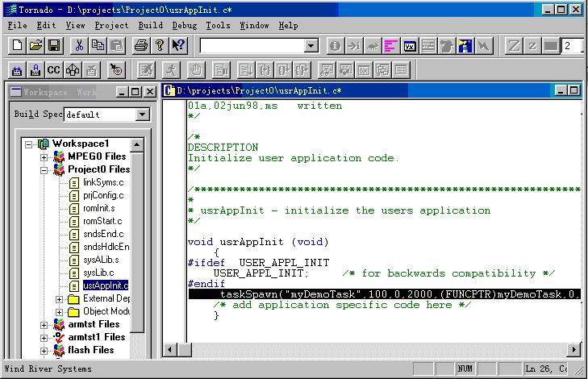Screen dimensions: 588x379
Task: Open the toolbar combo box dropdown arrow
Action: [311, 46]
